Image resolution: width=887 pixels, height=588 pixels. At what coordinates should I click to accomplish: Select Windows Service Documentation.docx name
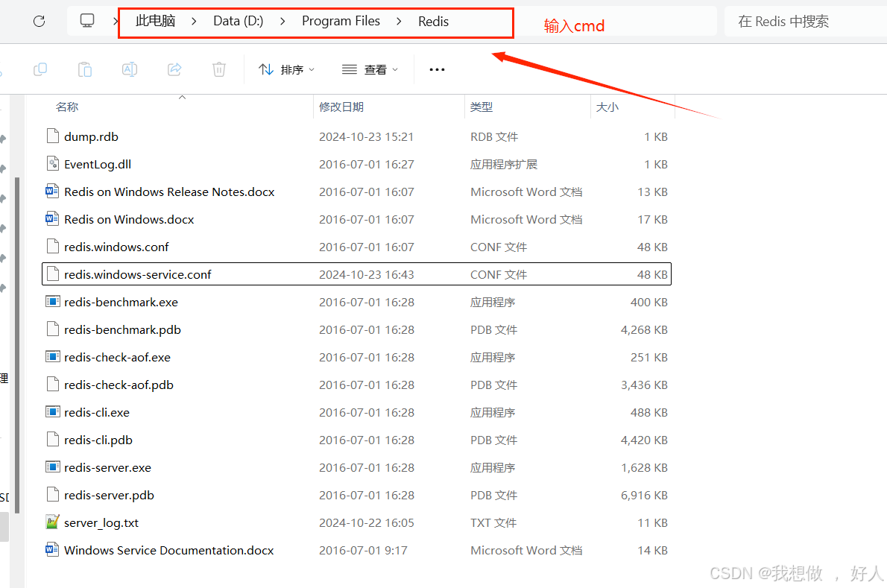coord(169,551)
